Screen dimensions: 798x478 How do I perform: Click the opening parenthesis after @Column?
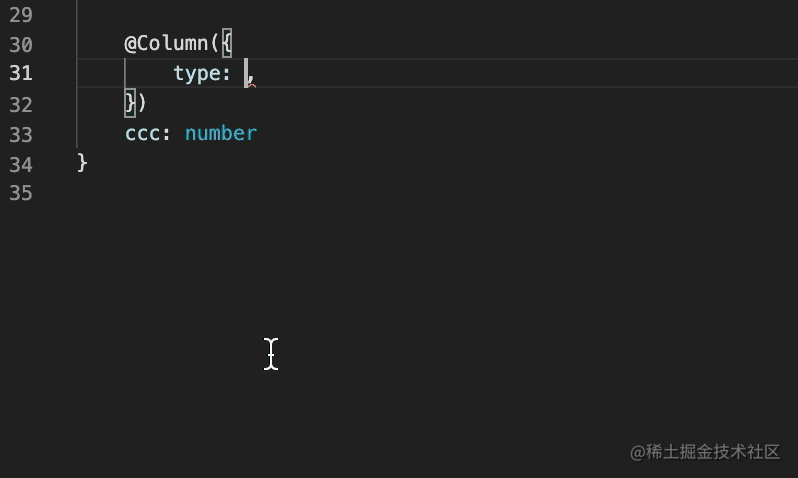(x=215, y=44)
